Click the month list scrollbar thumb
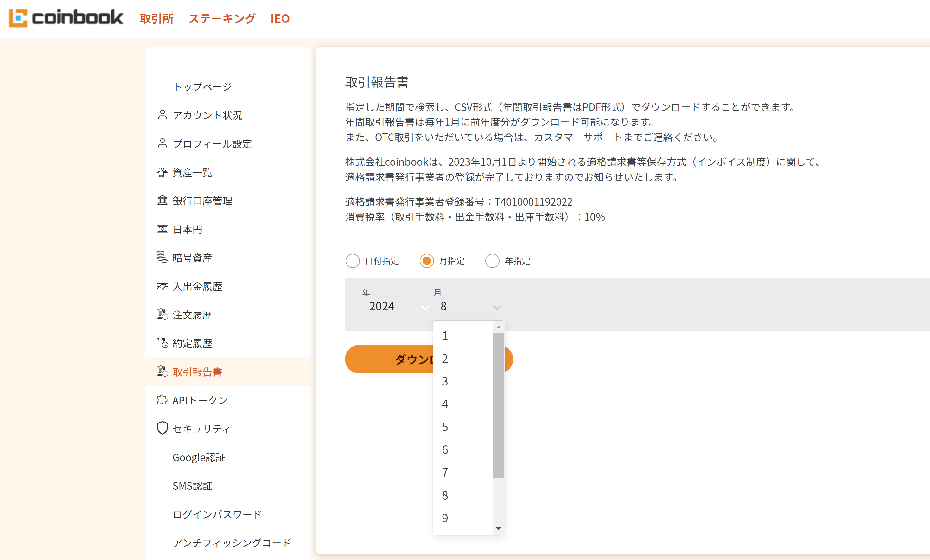Image resolution: width=930 pixels, height=560 pixels. point(498,405)
